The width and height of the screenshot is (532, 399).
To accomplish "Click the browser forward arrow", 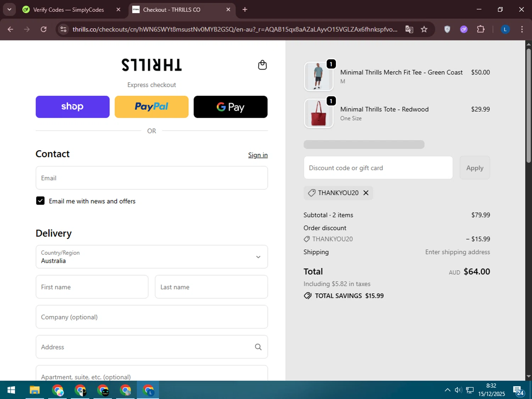I will pos(27,29).
